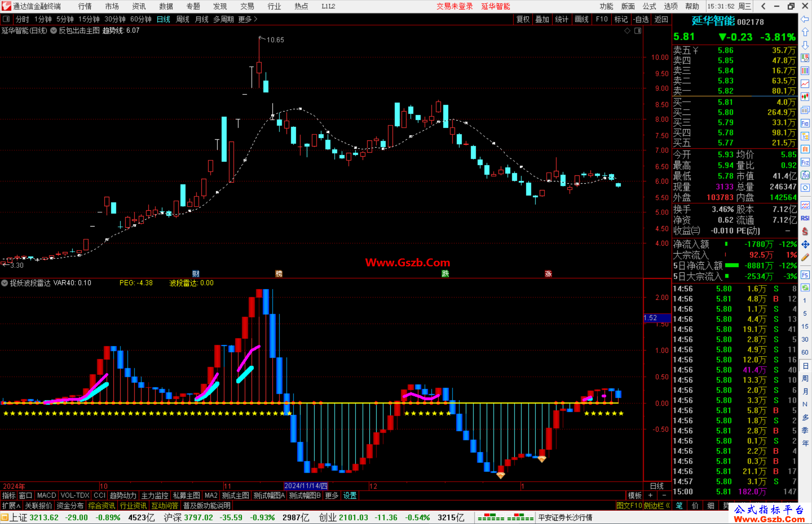Click the orange document sidebar icon
Screen dimensions: 812x524
coord(805,149)
